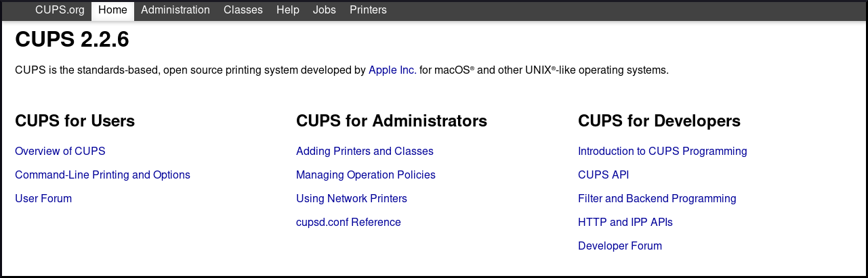View the cupsd.conf Reference
The width and height of the screenshot is (868, 278).
pos(348,223)
